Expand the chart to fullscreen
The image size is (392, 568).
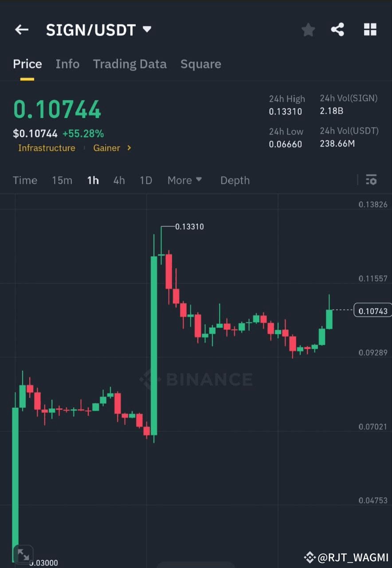(x=24, y=554)
